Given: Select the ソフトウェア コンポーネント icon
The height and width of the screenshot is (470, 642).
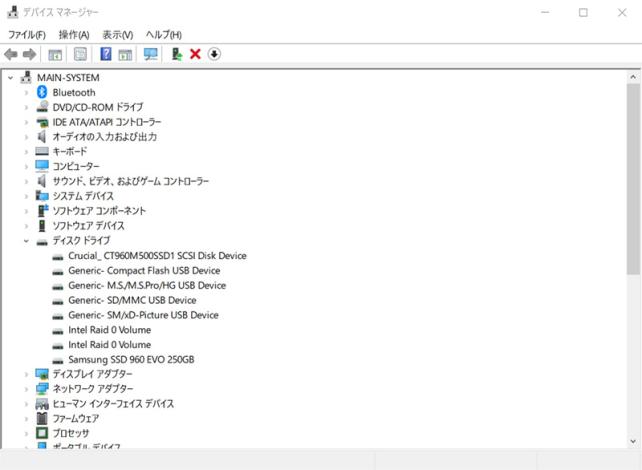Looking at the screenshot, I should tap(43, 210).
